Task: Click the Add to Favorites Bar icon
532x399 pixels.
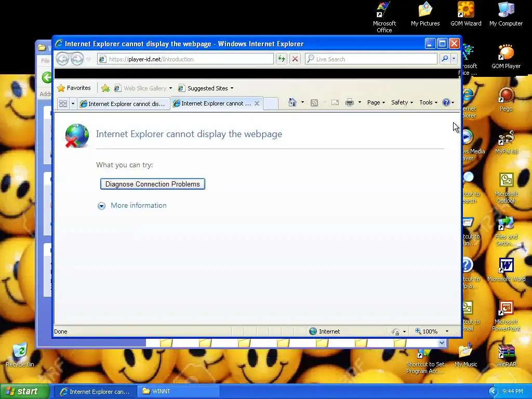Action: (x=105, y=88)
